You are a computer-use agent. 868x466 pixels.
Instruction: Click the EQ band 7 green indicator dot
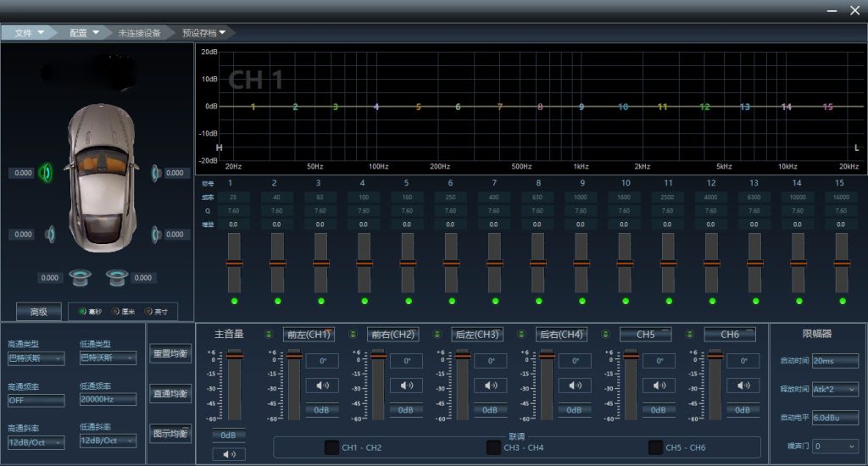click(495, 301)
